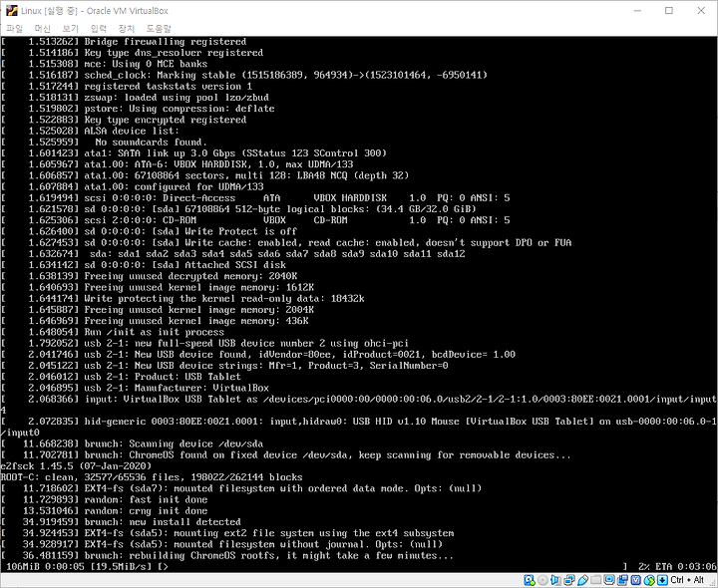
Task: Open the 보기 (View) menu
Action: pos(71,28)
